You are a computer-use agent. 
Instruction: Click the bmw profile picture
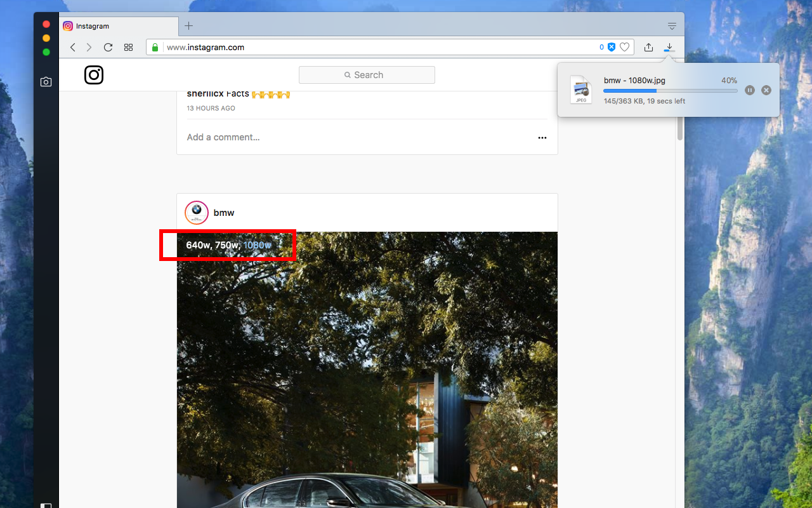click(197, 212)
